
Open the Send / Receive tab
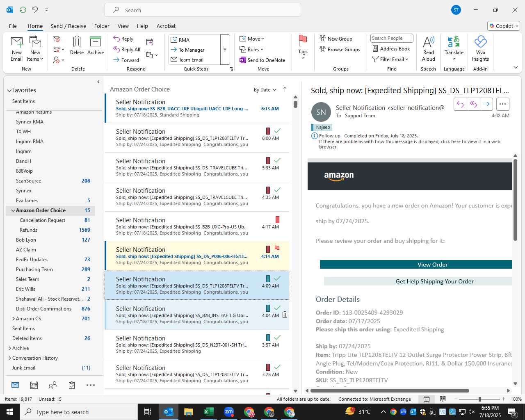(68, 26)
